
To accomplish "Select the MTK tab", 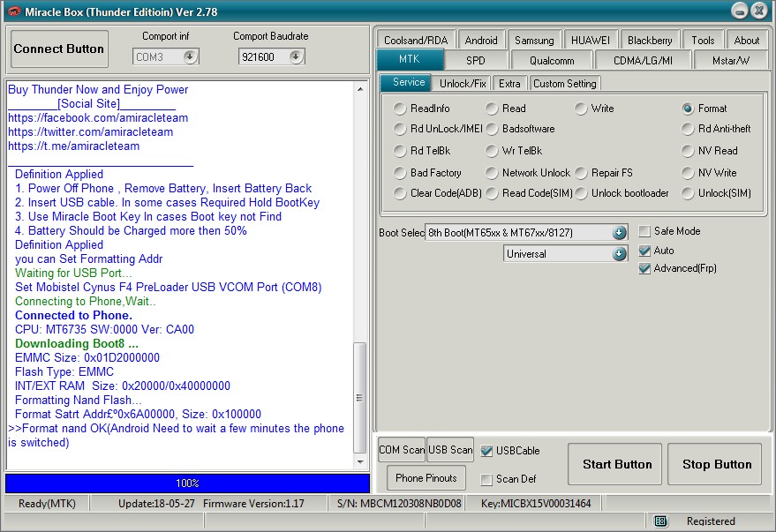I will [410, 59].
